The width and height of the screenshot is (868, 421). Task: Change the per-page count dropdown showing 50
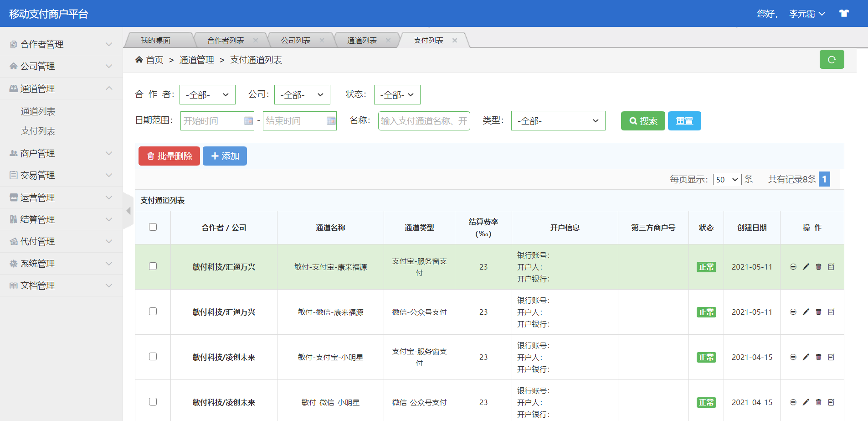pyautogui.click(x=727, y=180)
